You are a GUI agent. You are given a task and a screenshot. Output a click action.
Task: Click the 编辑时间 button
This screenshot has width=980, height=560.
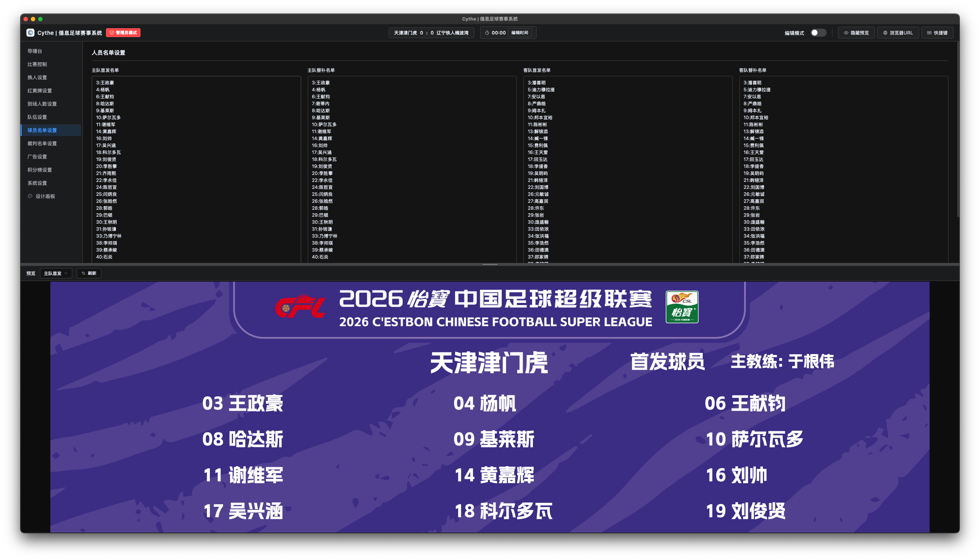point(520,33)
